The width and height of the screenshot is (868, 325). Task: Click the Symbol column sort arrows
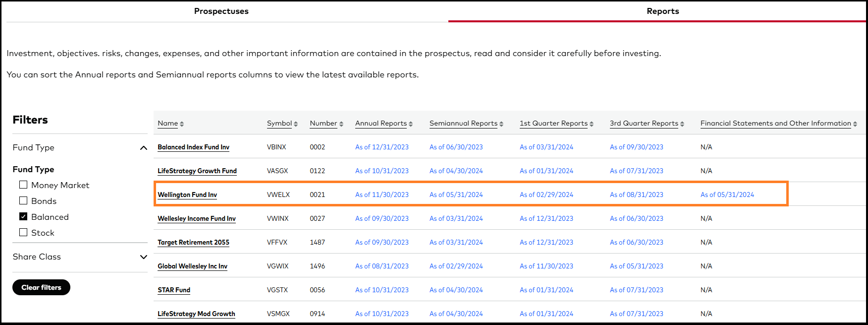pos(296,124)
